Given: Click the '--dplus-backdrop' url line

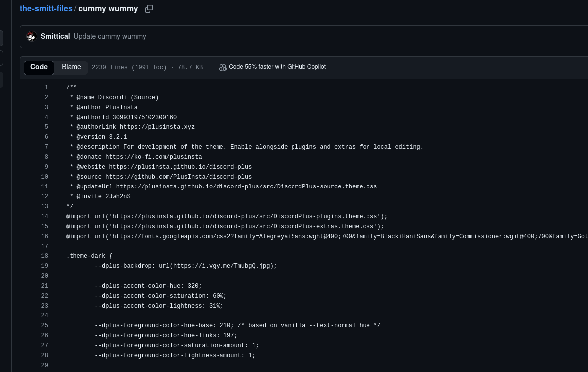Looking at the screenshot, I should [x=186, y=266].
